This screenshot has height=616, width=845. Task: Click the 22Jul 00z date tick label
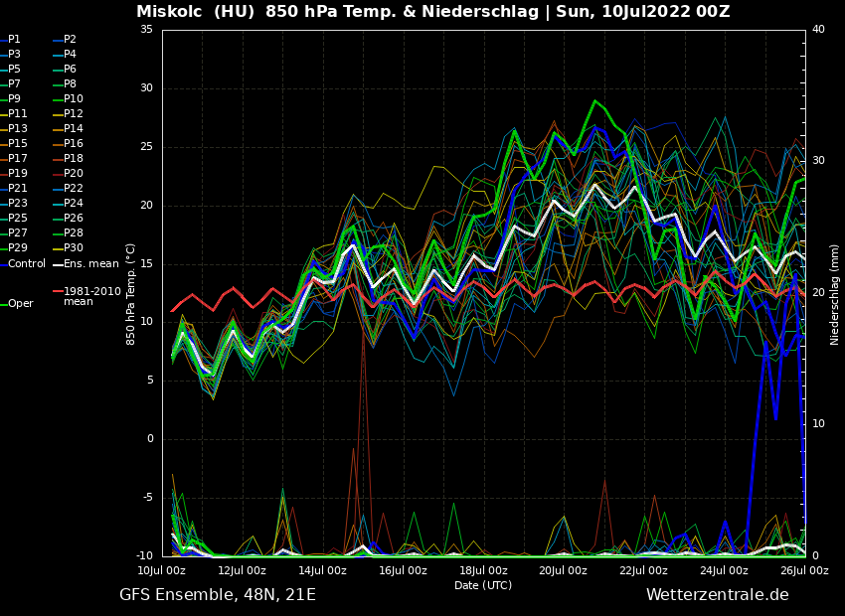tap(643, 570)
